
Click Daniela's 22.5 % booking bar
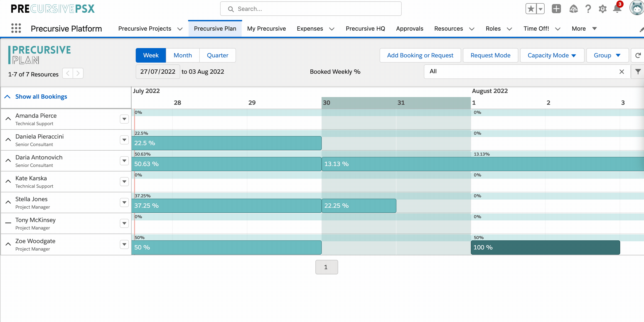point(226,143)
